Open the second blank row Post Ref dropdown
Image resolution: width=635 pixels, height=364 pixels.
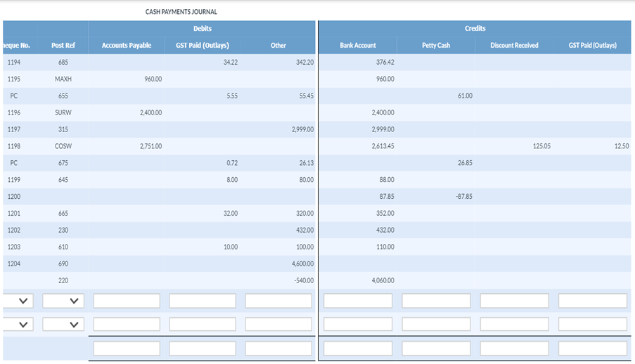pyautogui.click(x=63, y=325)
